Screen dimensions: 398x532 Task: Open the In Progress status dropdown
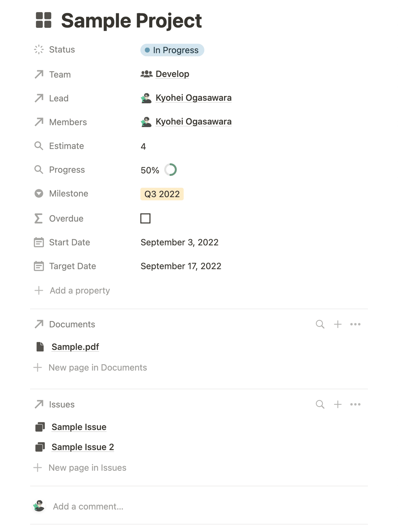[x=172, y=50]
